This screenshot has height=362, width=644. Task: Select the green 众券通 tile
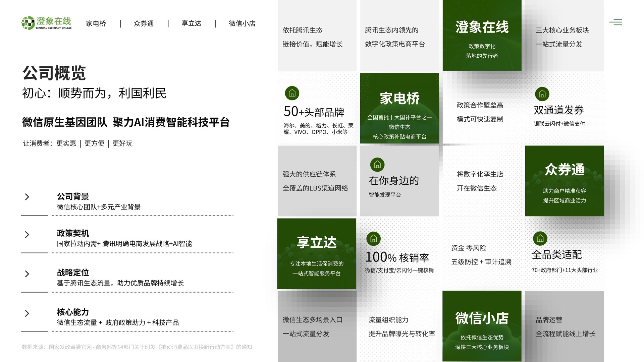[x=565, y=181]
